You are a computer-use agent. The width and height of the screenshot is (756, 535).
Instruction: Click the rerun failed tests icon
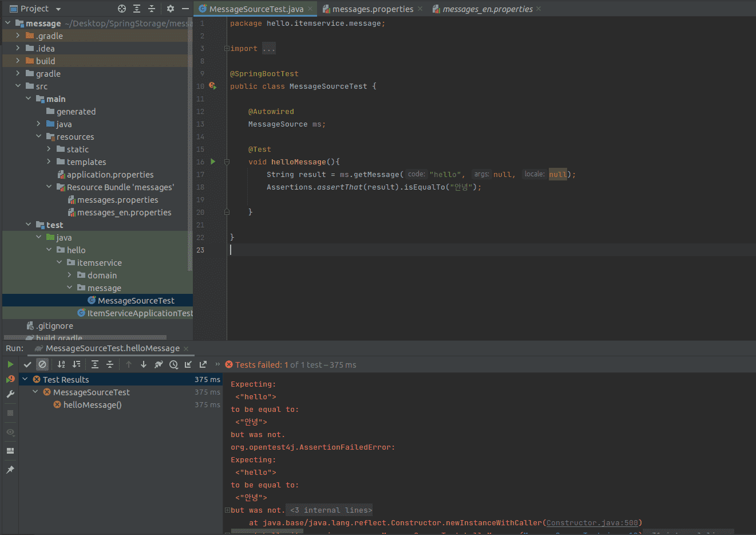pos(10,379)
